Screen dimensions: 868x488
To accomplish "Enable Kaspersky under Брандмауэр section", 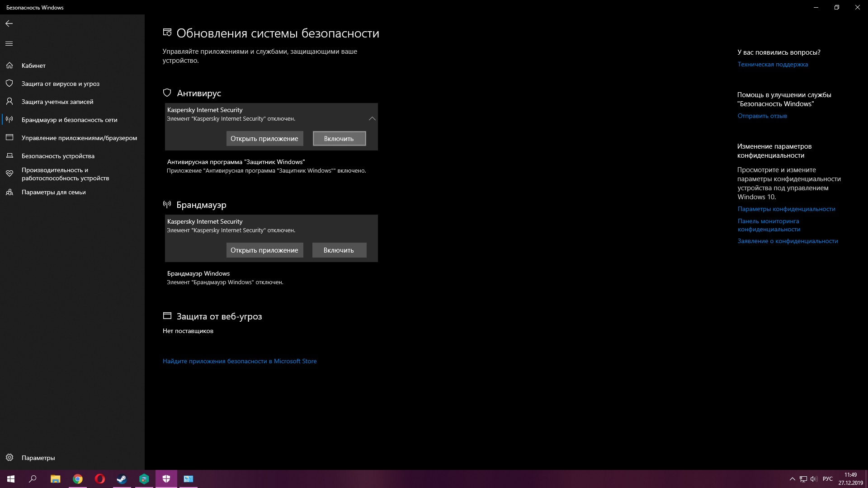I will (x=339, y=250).
